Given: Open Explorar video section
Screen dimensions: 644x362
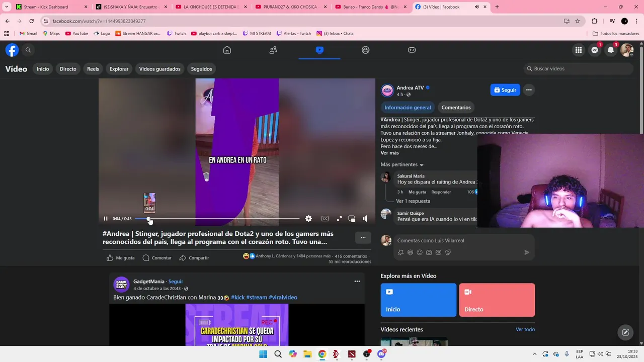Looking at the screenshot, I should [x=119, y=69].
